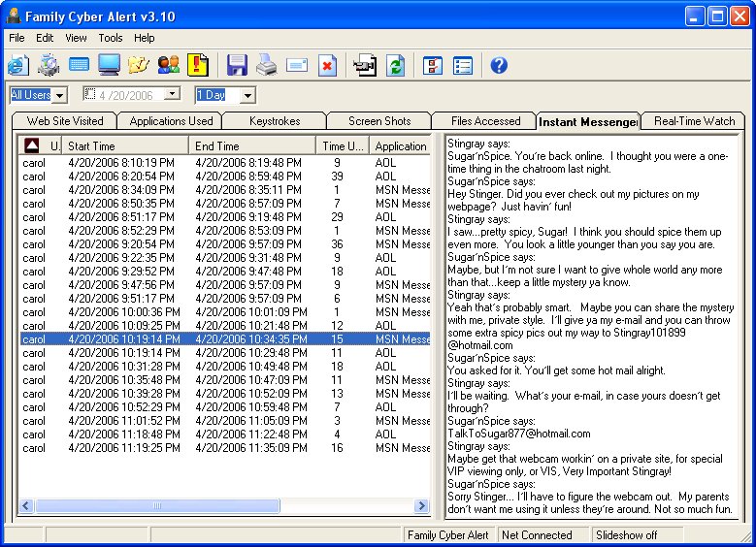The height and width of the screenshot is (547, 756).
Task: Expand the date picker dropdown arrow
Action: pyautogui.click(x=172, y=93)
